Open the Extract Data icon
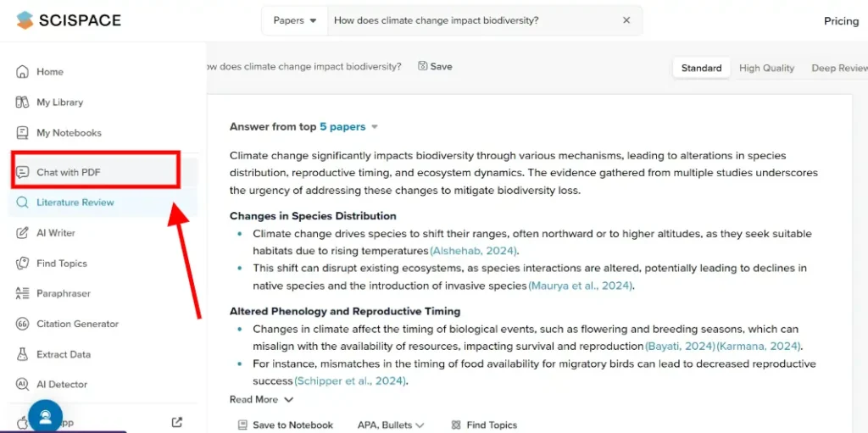The width and height of the screenshot is (868, 433). coord(23,355)
